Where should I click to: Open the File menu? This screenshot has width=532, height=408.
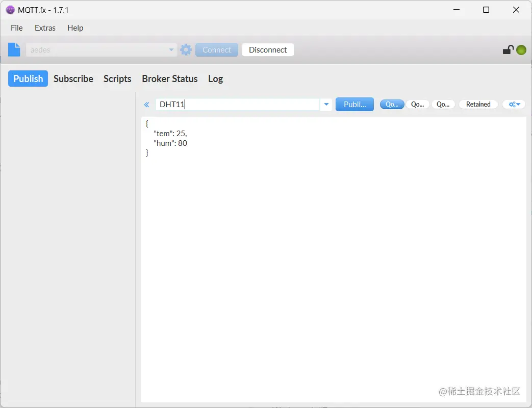point(17,28)
